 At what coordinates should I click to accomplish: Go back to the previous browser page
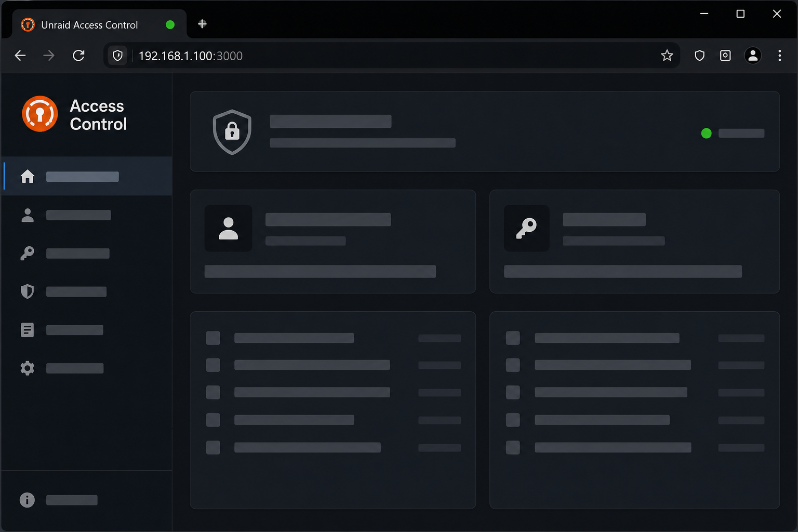20,56
